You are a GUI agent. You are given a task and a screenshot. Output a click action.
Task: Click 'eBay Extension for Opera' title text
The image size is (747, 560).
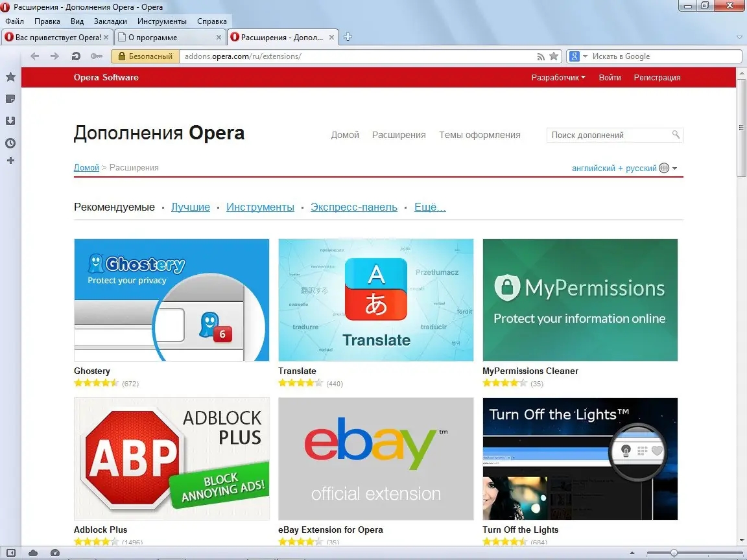coord(331,530)
